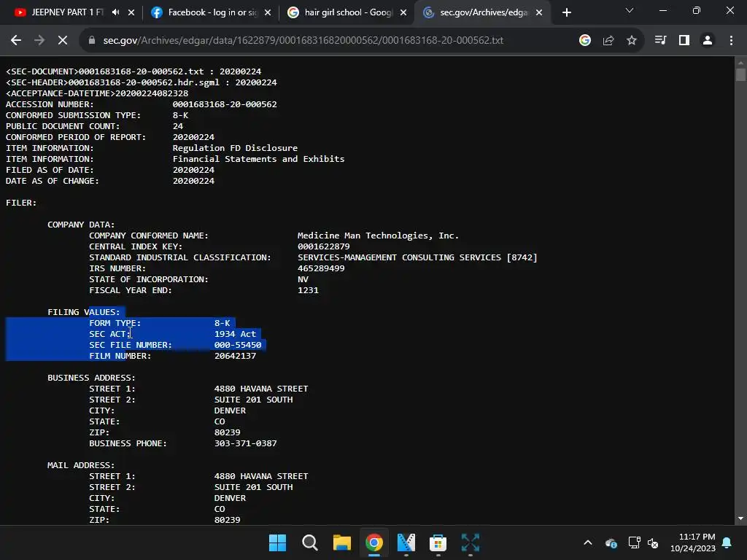The image size is (747, 560).
Task: Open Windows Start menu
Action: [x=277, y=542]
